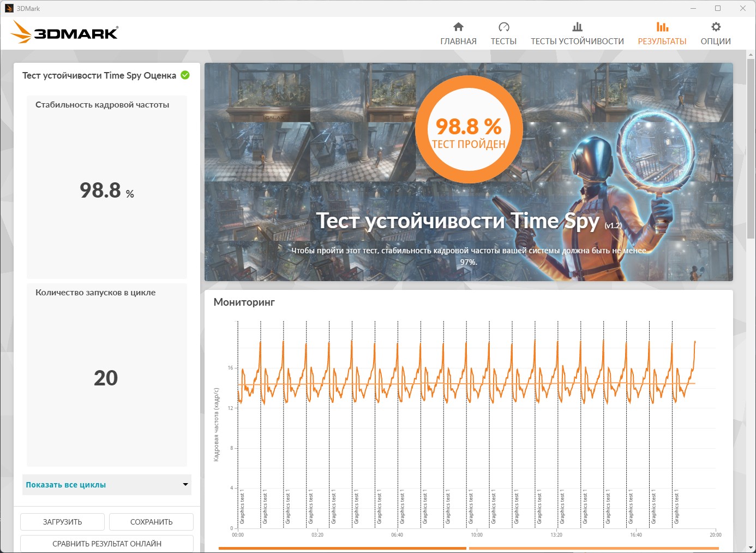Click the Количество запусков в цикле label
Viewport: 756px width, 553px height.
[x=95, y=293]
